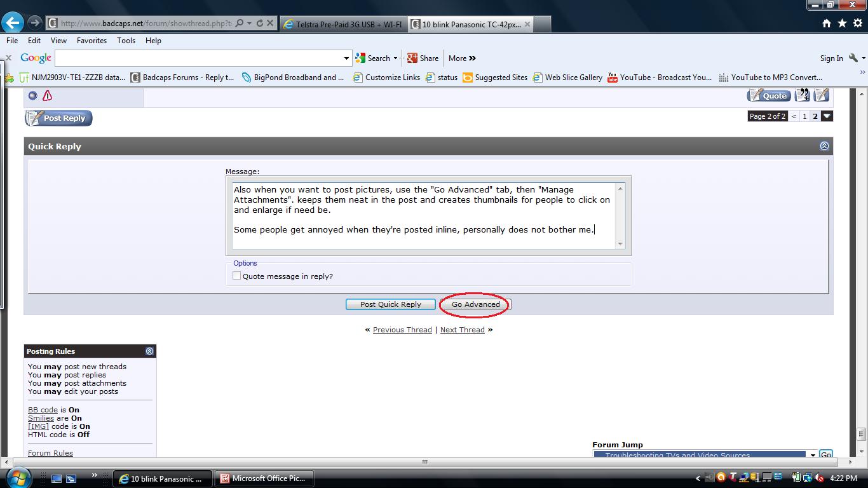Click the Post Quick Reply button

pos(391,304)
